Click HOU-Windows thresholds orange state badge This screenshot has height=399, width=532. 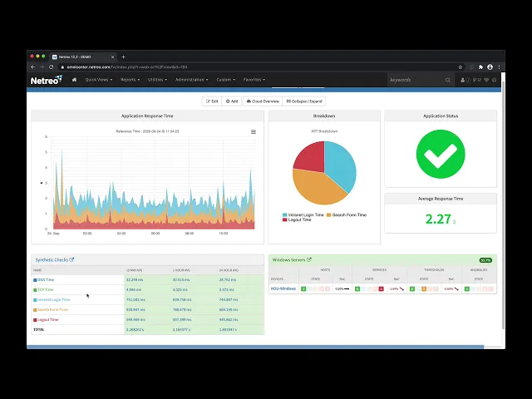pyautogui.click(x=424, y=288)
